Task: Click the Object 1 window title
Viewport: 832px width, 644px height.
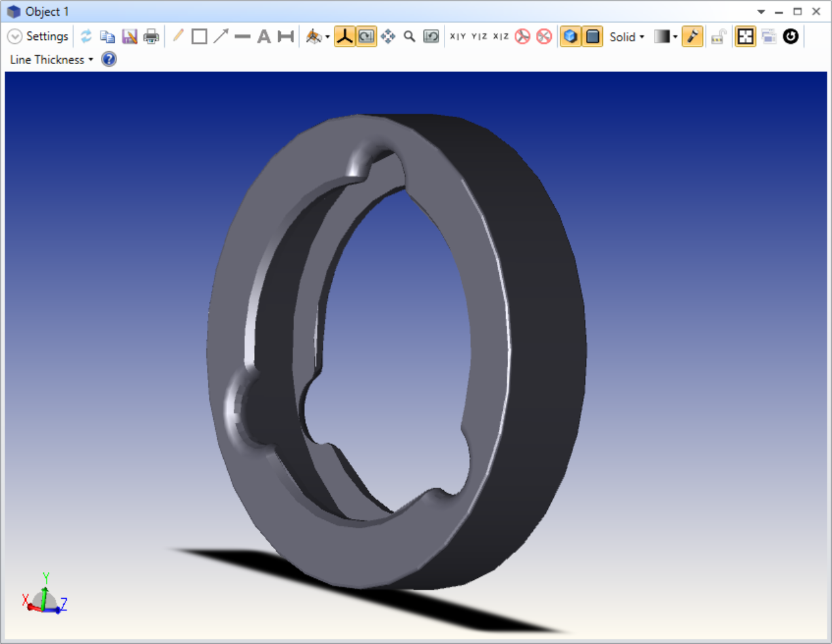Action: click(x=47, y=12)
